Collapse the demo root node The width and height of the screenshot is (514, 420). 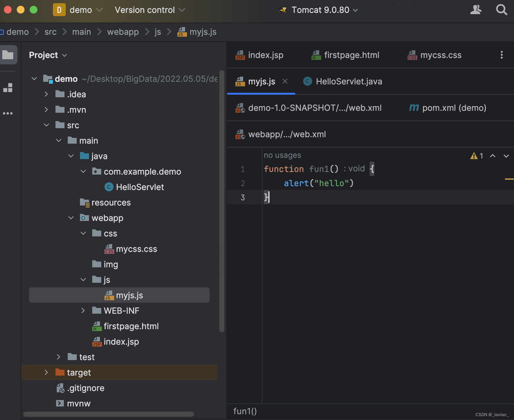click(x=34, y=79)
